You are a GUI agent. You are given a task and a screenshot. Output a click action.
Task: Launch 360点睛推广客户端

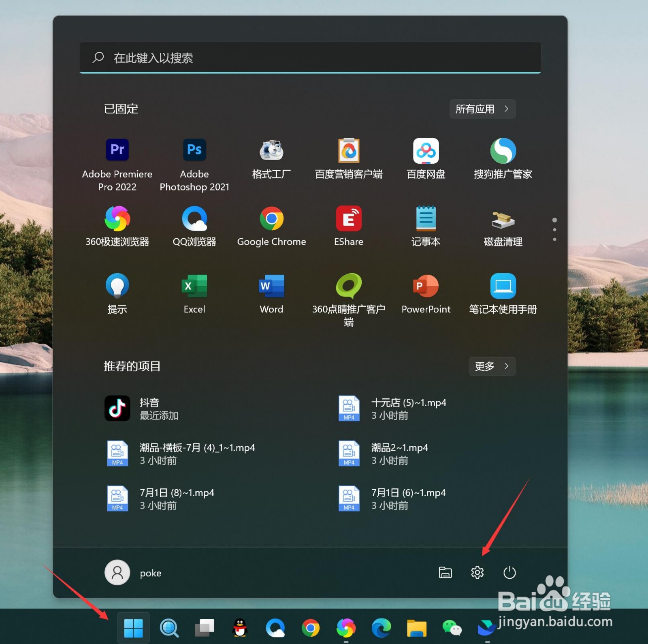pyautogui.click(x=349, y=300)
